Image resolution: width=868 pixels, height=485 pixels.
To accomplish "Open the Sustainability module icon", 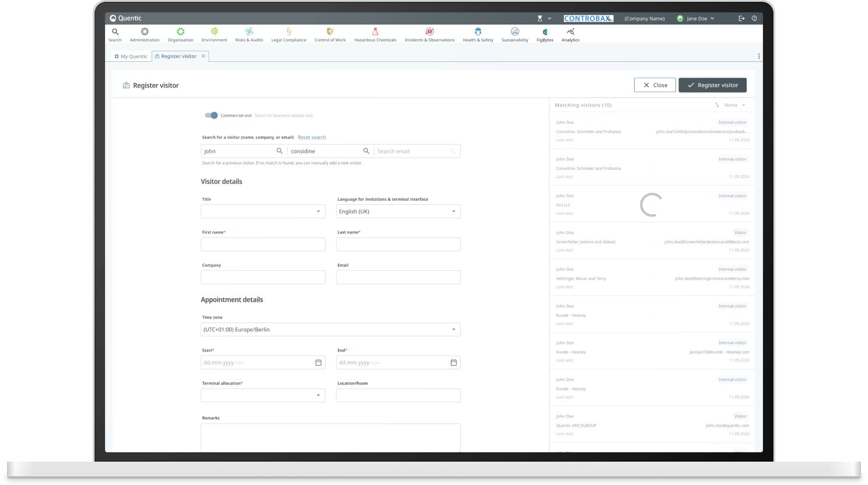I will tap(514, 32).
